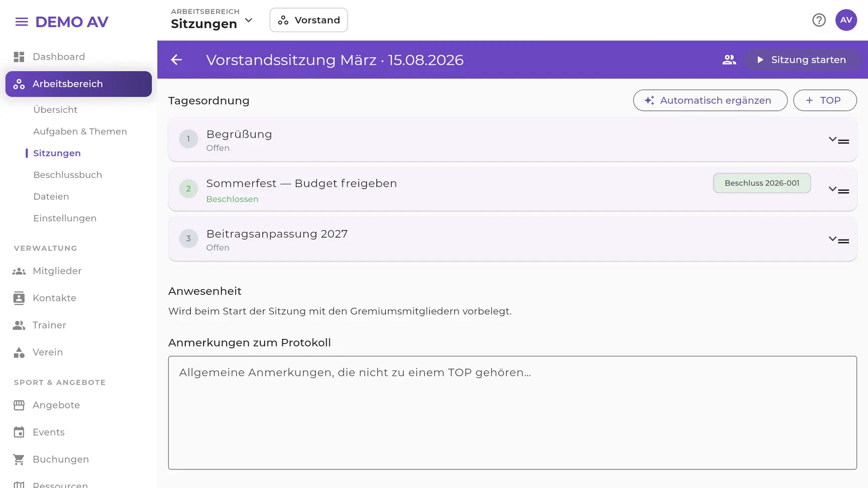
Task: Add a new TOP agenda item
Action: coord(825,100)
